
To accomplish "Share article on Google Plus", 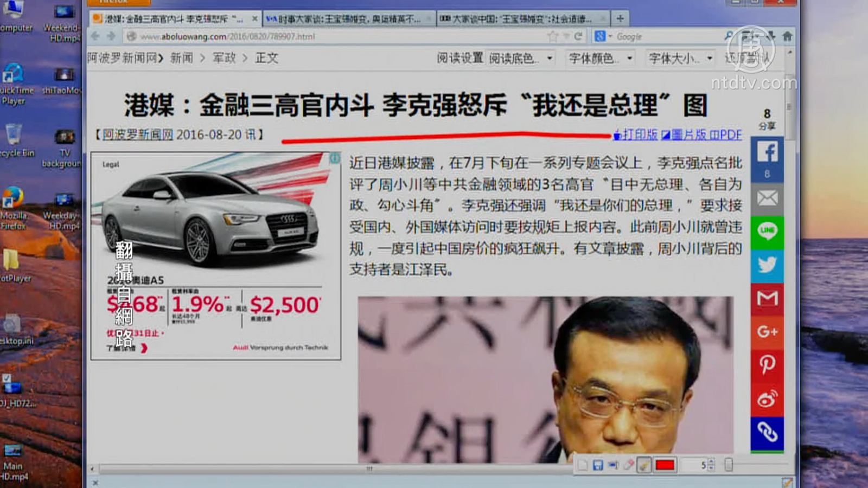I will 767,331.
